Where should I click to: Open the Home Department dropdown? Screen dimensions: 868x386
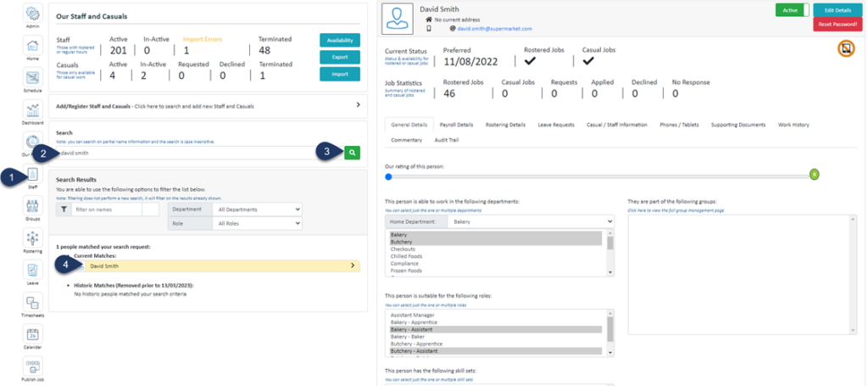click(531, 221)
